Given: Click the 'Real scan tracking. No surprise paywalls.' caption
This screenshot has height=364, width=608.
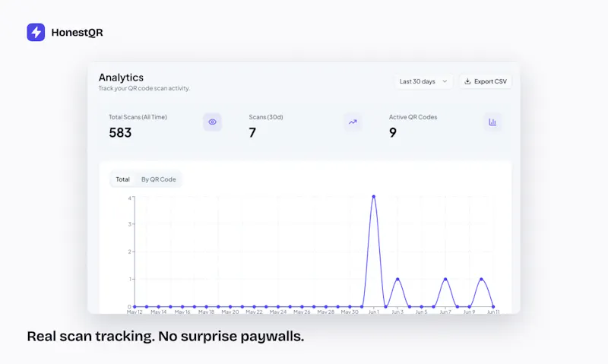Looking at the screenshot, I should point(166,336).
